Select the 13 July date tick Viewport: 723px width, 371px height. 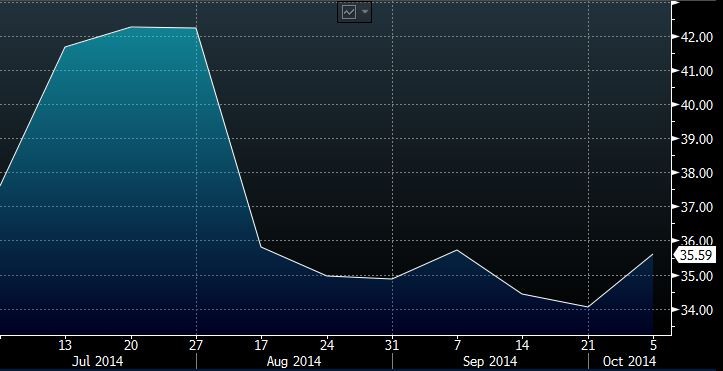point(65,345)
